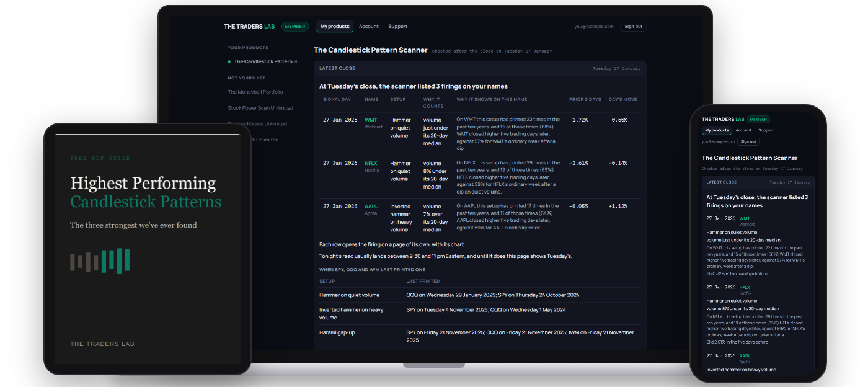Click the "DAY'S MOVE" column header on laptop
This screenshot has height=387, width=868.
click(x=622, y=100)
